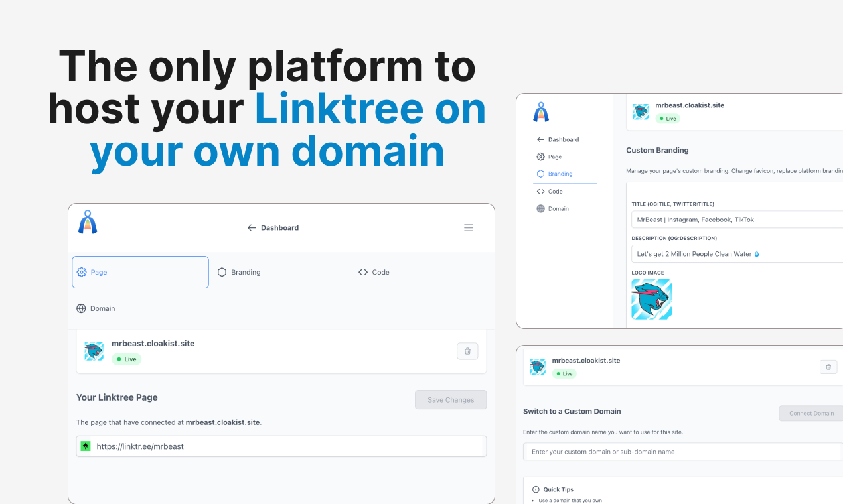Click the Live indicator in the custom domain panel
This screenshot has height=504, width=843.
(564, 373)
